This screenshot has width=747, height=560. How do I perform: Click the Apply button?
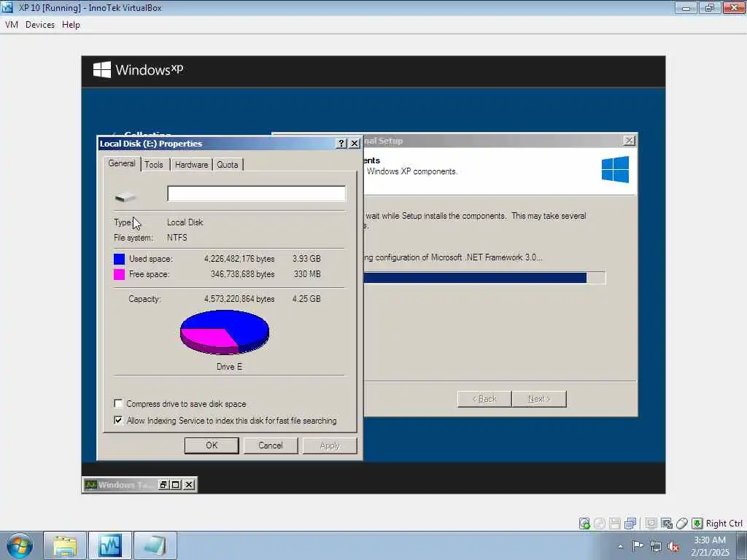pos(330,446)
